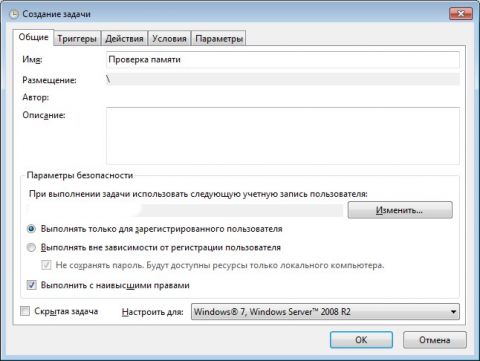Image resolution: width=480 pixels, height=361 pixels.
Task: Click the clock icon in the title bar
Action: tap(14, 14)
